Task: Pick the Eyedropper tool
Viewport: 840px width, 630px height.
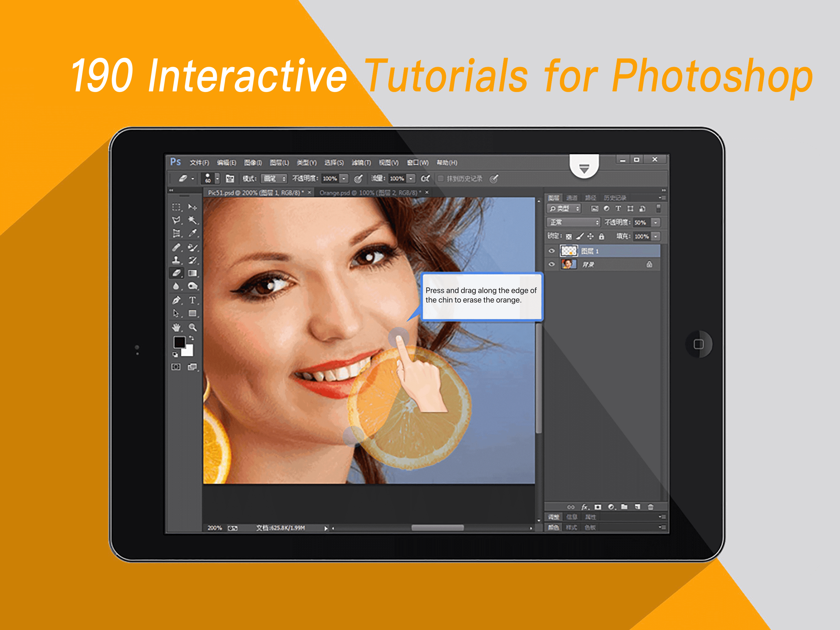Action: click(x=192, y=233)
